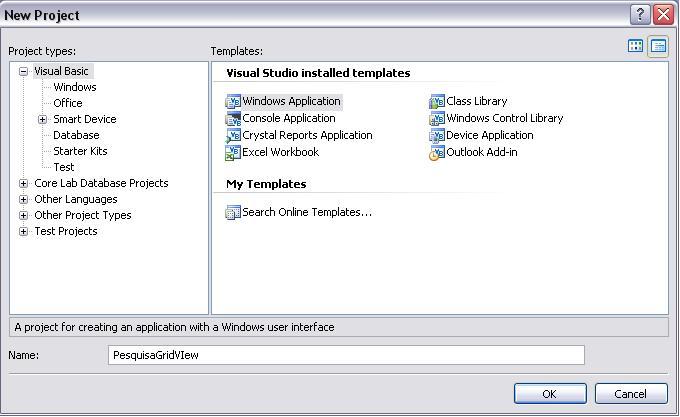This screenshot has height=417, width=680.
Task: Select the Outlook Add-in template icon
Action: [x=437, y=152]
